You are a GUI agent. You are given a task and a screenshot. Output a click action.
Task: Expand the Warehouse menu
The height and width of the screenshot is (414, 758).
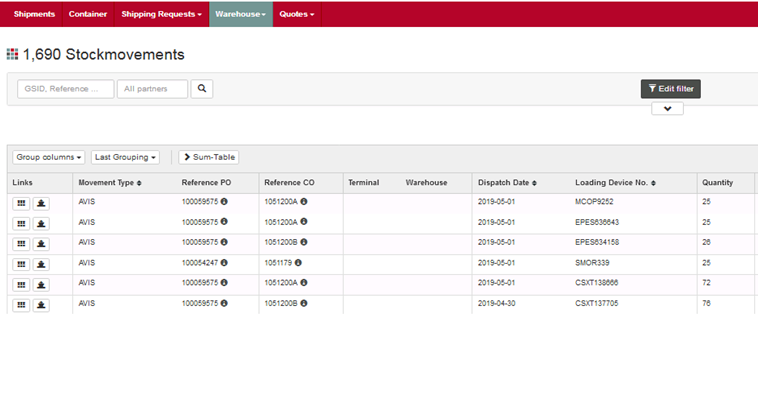click(x=241, y=14)
